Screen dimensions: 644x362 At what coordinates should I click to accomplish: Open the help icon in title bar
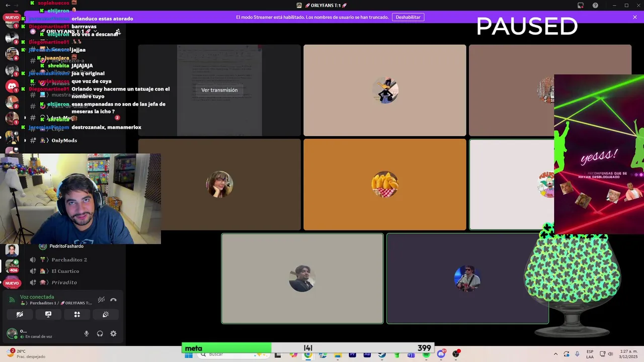click(595, 6)
